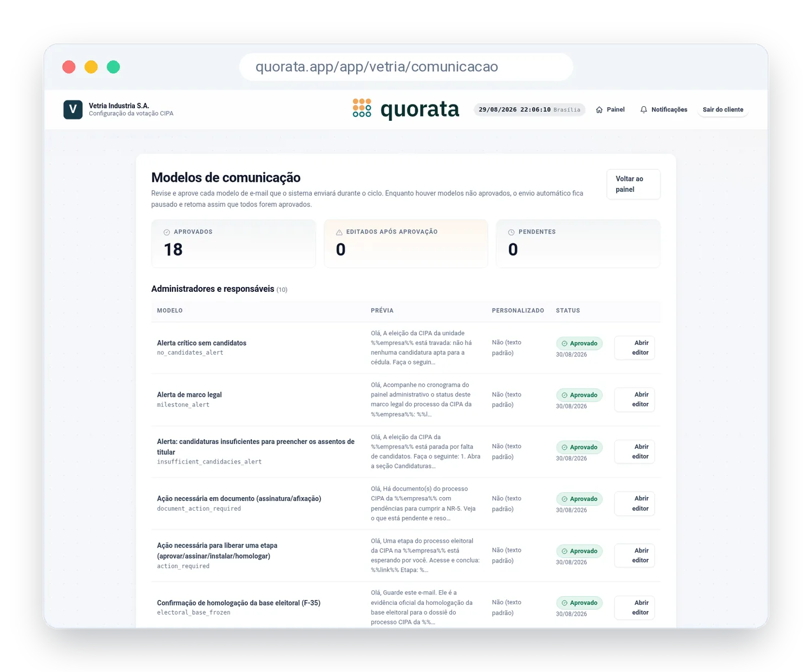812x672 pixels.
Task: Open editor for insufficient_candidacies_alert row
Action: (x=634, y=452)
